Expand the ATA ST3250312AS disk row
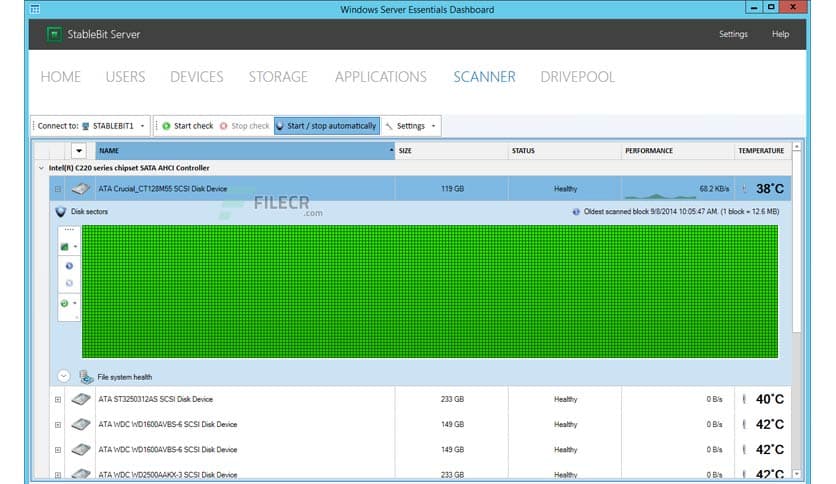836x484 pixels. (58, 399)
